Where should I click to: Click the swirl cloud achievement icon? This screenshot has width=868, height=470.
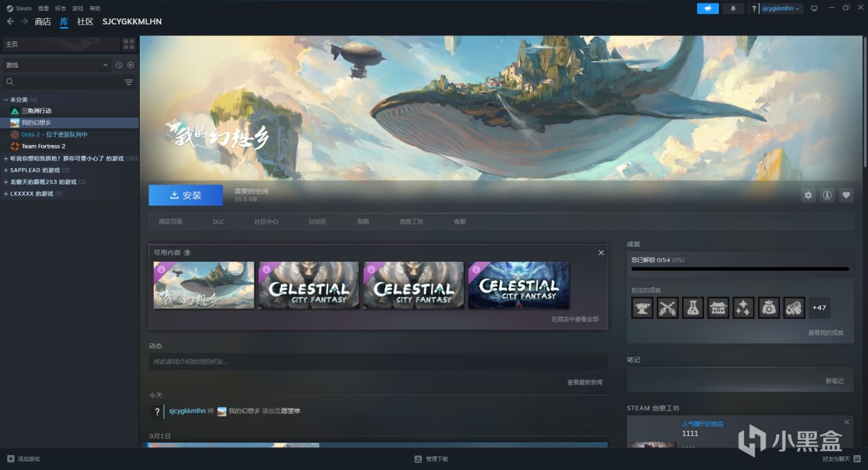(x=794, y=308)
